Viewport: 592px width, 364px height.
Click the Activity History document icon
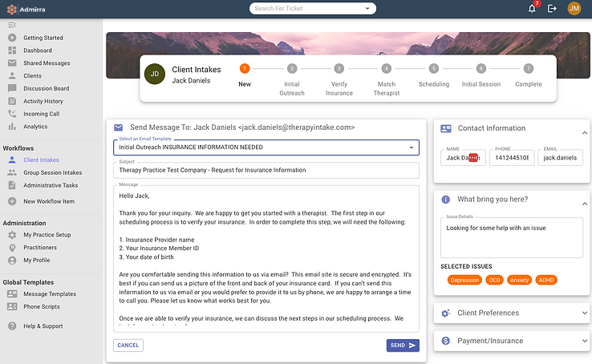[12, 101]
